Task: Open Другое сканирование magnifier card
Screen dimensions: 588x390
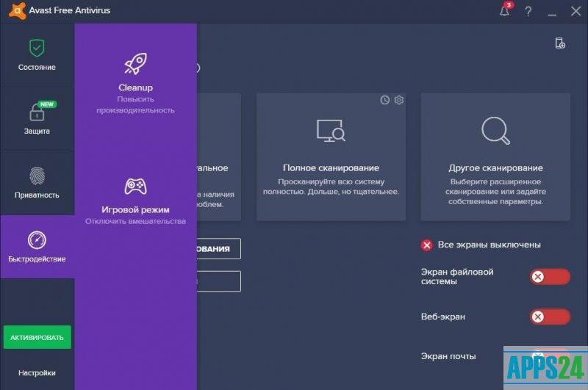Action: (495, 157)
